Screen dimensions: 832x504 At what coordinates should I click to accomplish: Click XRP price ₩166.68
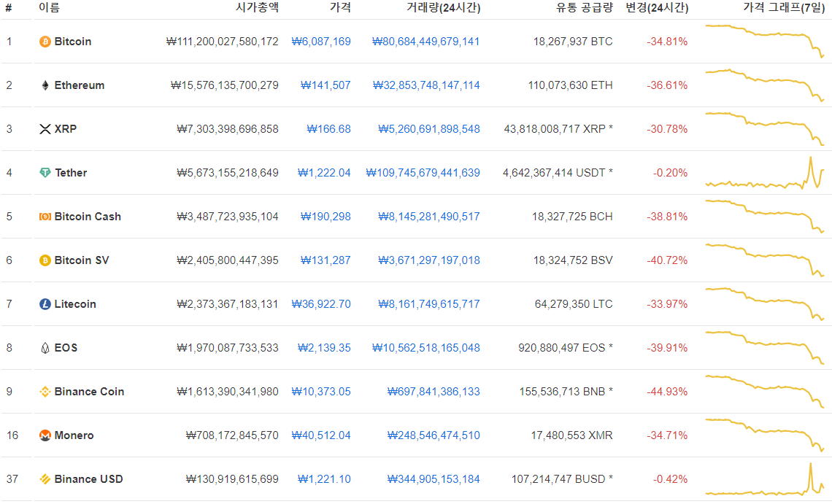tap(328, 129)
